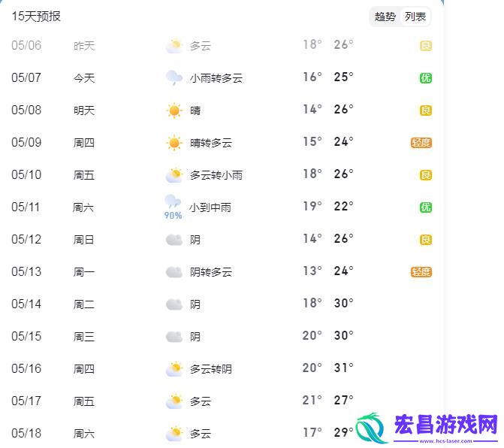This screenshot has height=448, width=504.
Task: Click the 小雨转多云 weather description
Action: pyautogui.click(x=216, y=78)
